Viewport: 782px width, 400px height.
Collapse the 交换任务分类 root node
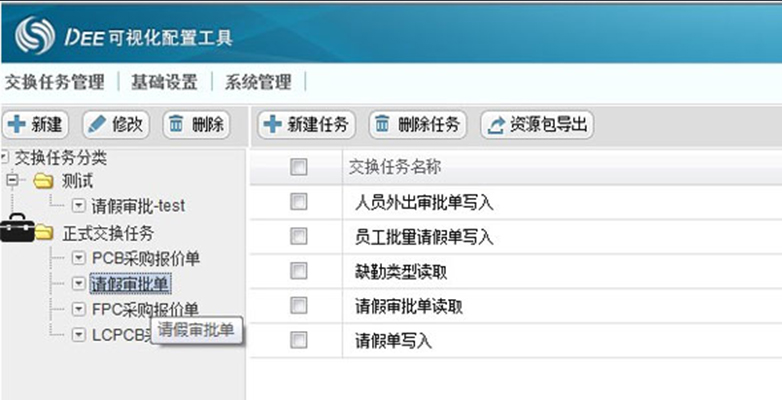coord(5,157)
